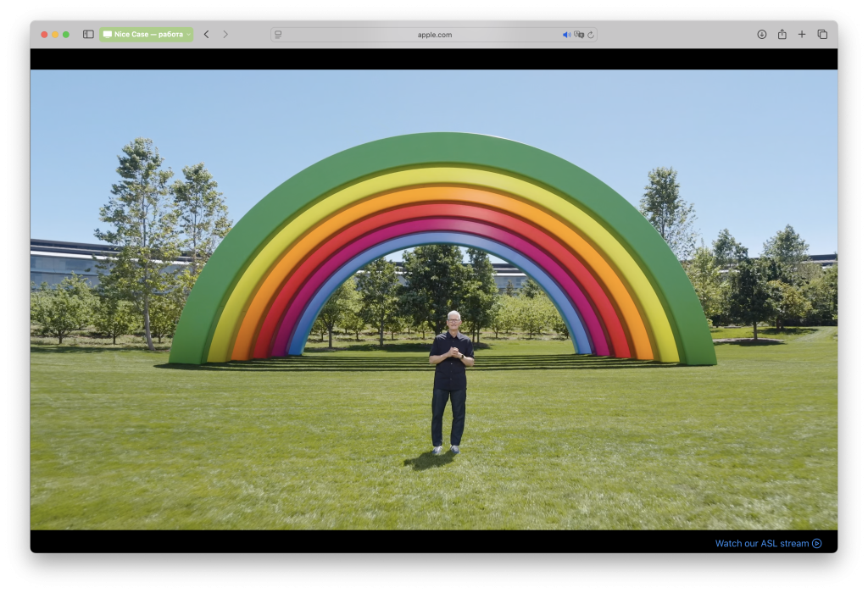This screenshot has height=593, width=868.
Task: Click the green fullscreen window button
Action: (66, 34)
